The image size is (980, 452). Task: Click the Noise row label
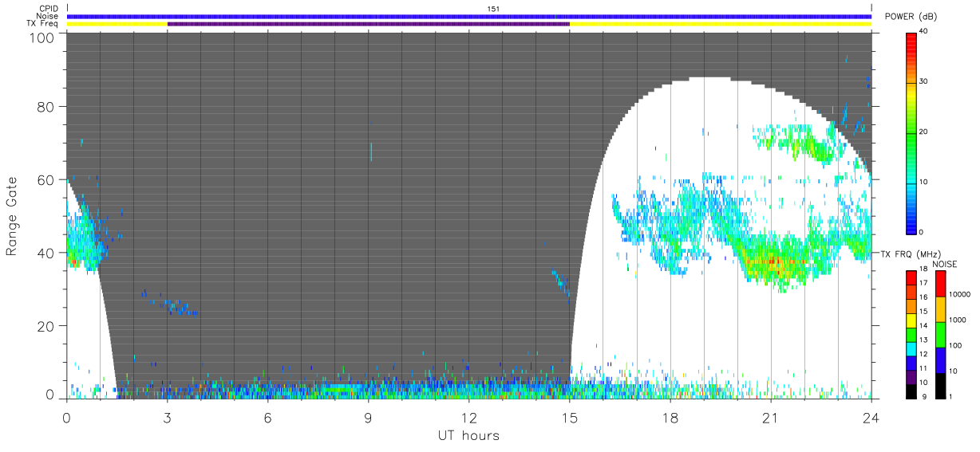tap(48, 16)
